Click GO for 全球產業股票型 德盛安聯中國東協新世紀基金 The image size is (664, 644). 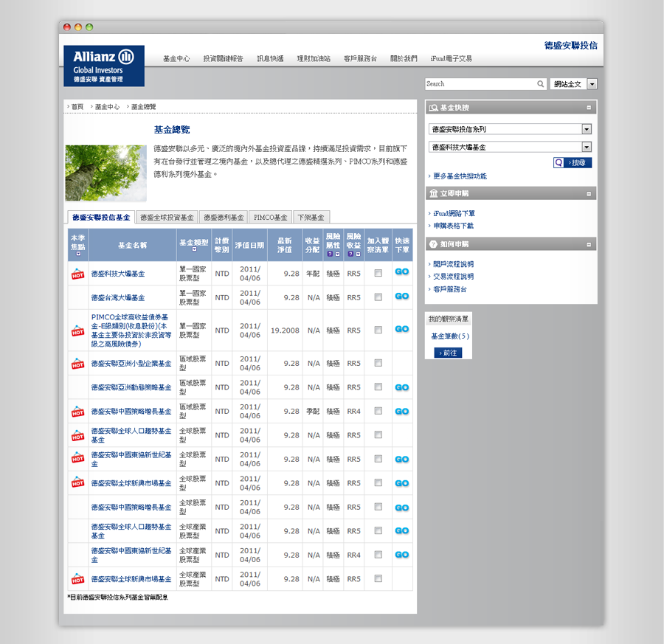coord(402,555)
